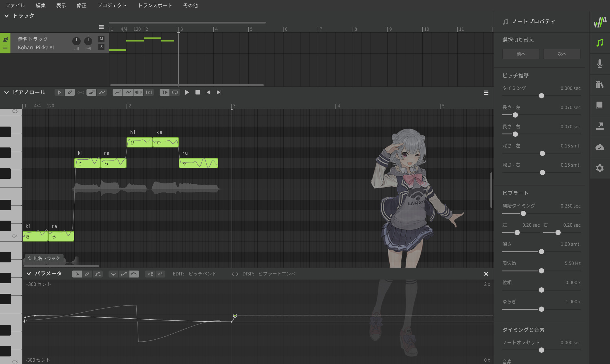The width and height of the screenshot is (610, 364).
Task: Select the parameter line draw tool
Action: coord(98,274)
